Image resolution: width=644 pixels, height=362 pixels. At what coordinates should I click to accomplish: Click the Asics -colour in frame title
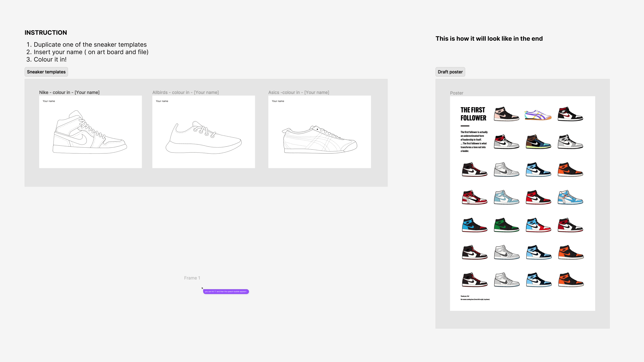pos(299,93)
